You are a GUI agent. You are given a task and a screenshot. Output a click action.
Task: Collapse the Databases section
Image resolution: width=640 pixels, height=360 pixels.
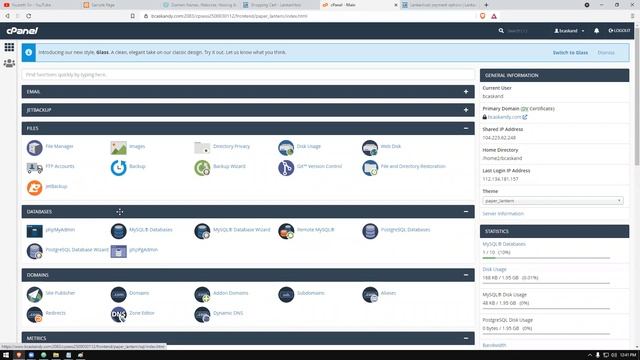point(466,211)
